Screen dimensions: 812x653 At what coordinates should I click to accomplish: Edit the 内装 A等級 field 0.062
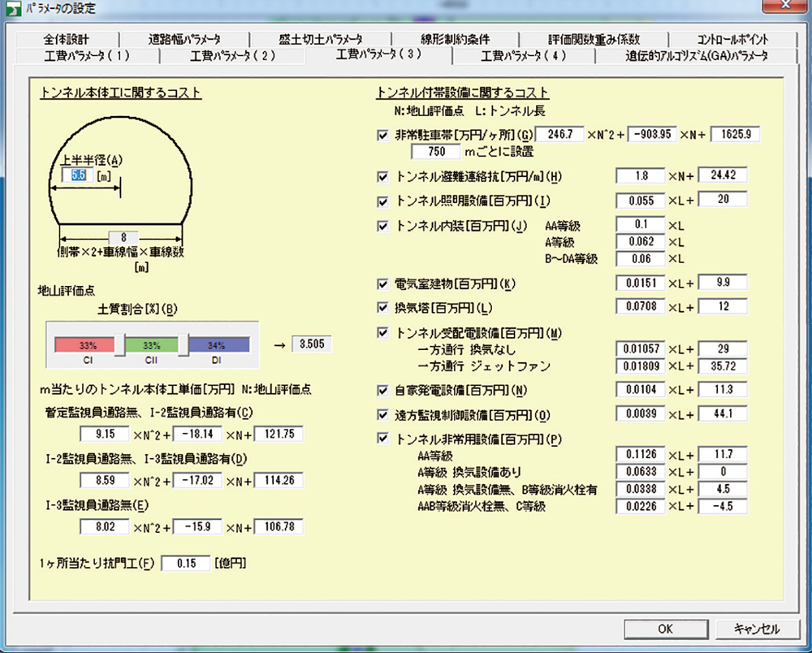coord(641,242)
